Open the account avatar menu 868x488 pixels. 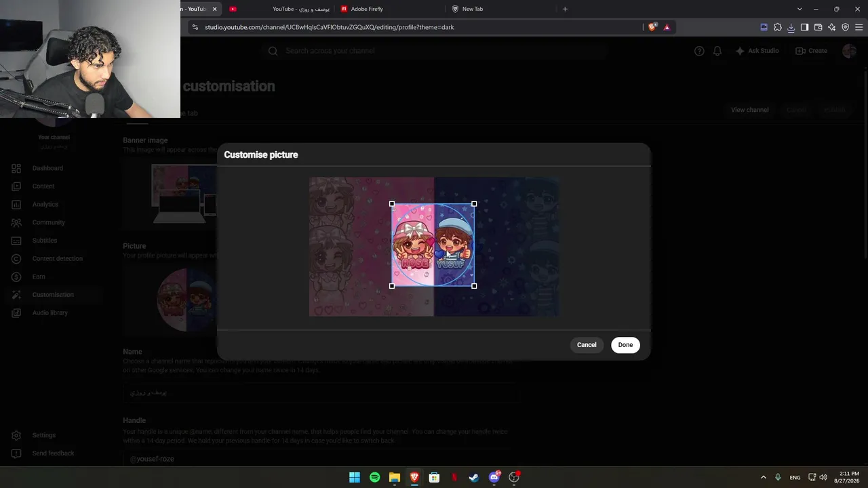tap(849, 51)
